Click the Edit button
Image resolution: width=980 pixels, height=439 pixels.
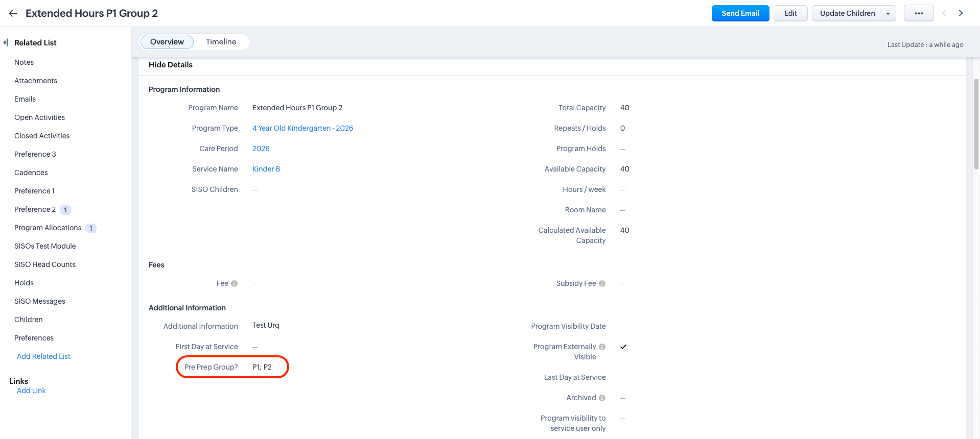[790, 13]
